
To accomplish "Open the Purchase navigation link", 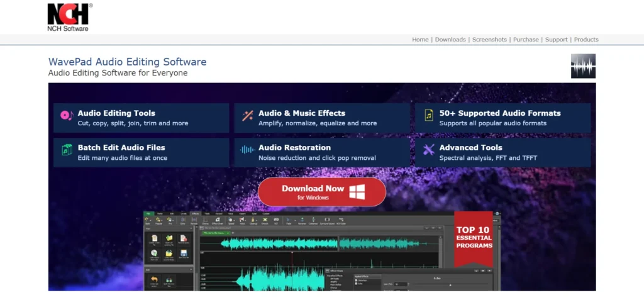I will (526, 40).
